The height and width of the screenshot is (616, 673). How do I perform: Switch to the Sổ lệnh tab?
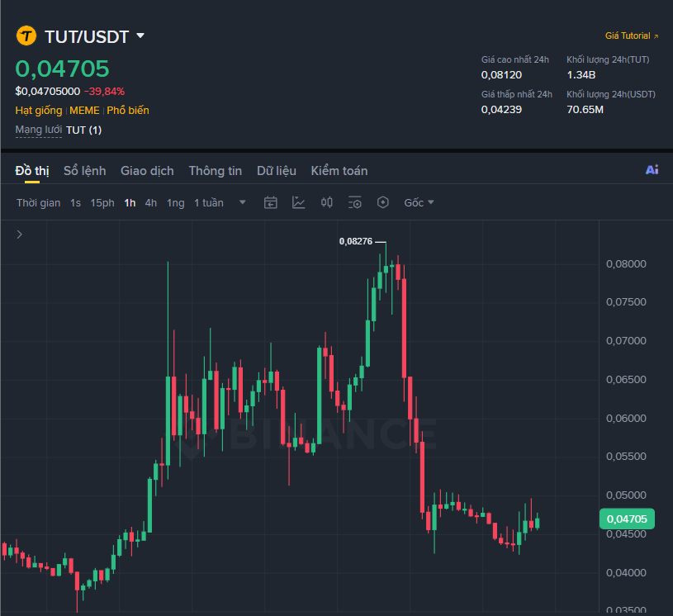coord(84,171)
